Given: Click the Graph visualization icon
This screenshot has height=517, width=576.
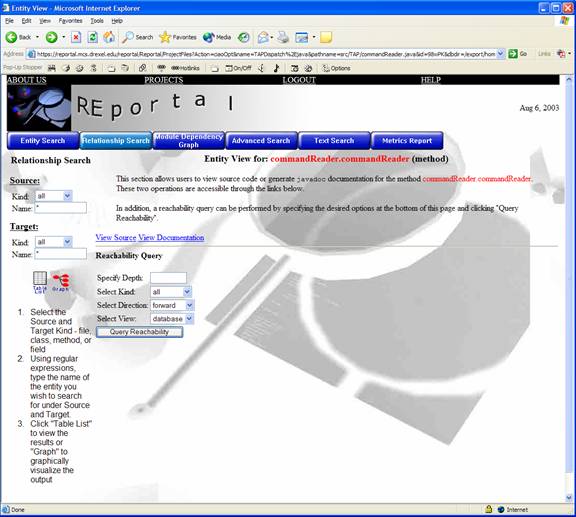Looking at the screenshot, I should click(61, 282).
